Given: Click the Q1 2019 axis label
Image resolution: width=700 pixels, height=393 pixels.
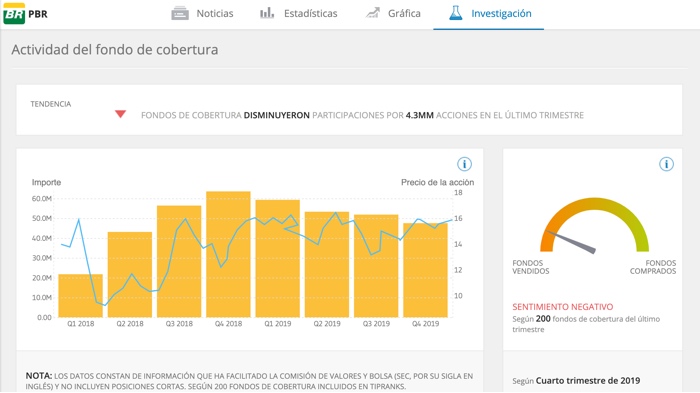Looking at the screenshot, I should (x=278, y=324).
